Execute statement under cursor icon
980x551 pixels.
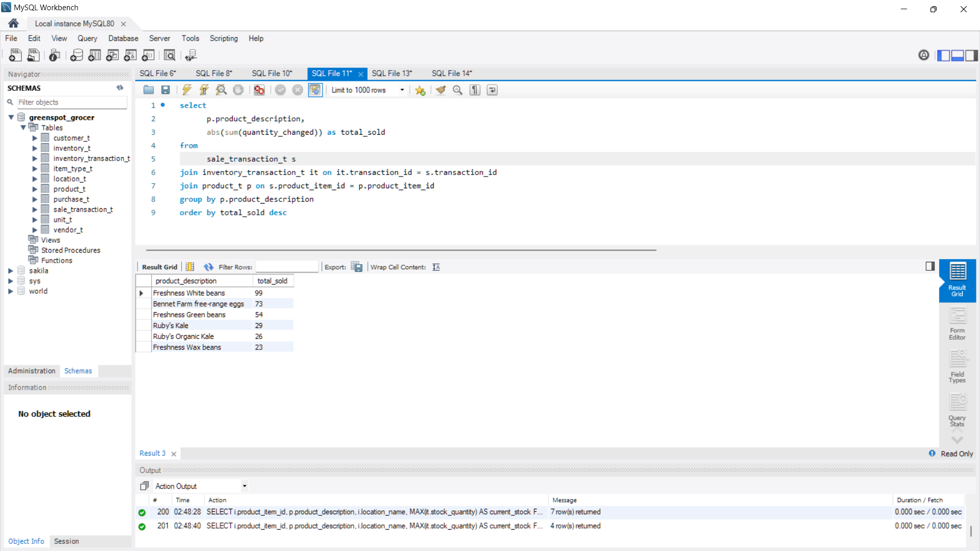[x=204, y=90]
